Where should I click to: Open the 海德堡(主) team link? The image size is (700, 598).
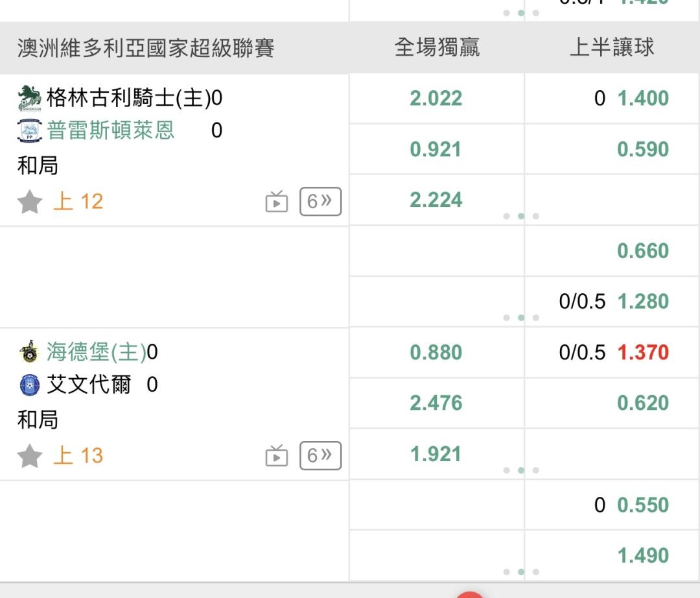97,352
